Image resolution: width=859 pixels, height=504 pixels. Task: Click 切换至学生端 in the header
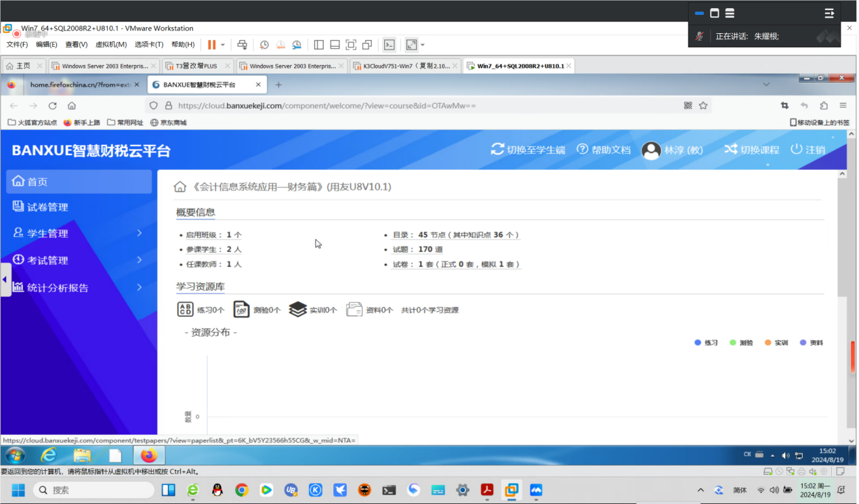[x=528, y=150]
